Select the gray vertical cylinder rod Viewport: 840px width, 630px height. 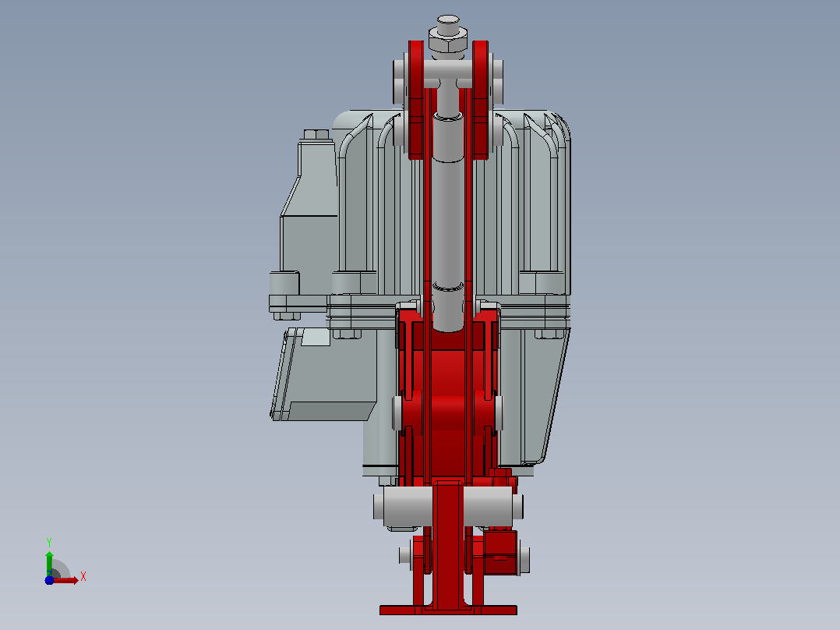coord(448,222)
